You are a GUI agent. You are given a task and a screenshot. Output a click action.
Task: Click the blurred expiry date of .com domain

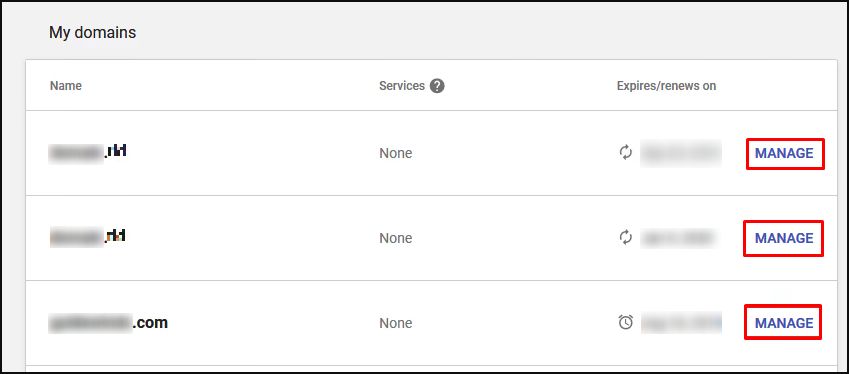pyautogui.click(x=682, y=323)
